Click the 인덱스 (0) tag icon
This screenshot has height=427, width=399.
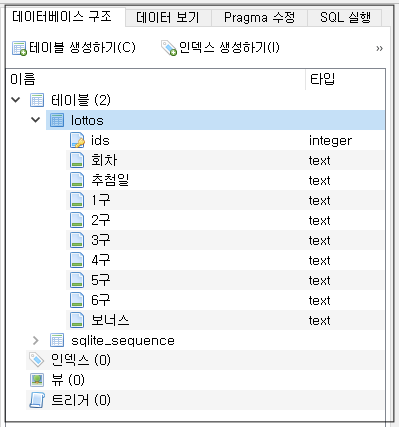tap(36, 360)
